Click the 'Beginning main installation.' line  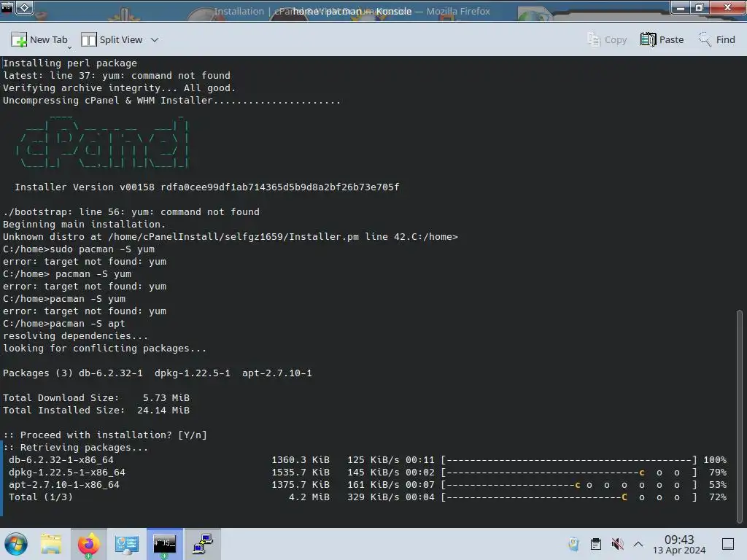click(x=84, y=225)
